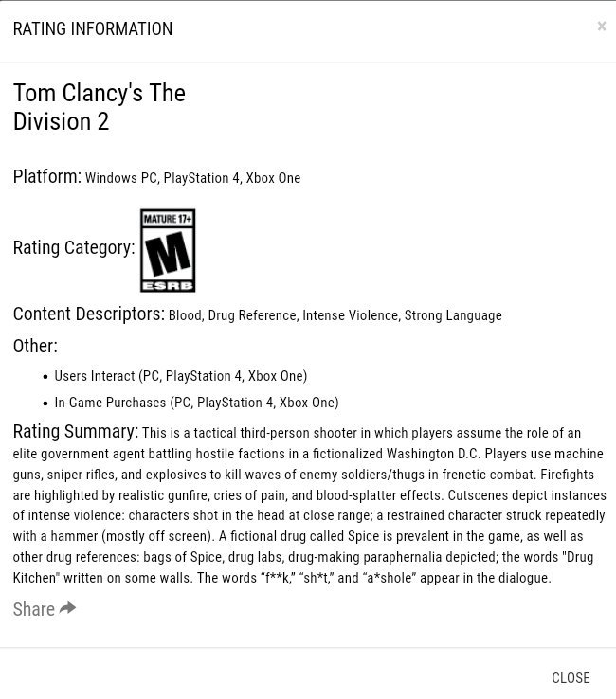616x699 pixels.
Task: Click the Strong Language descriptor text
Action: pos(453,315)
